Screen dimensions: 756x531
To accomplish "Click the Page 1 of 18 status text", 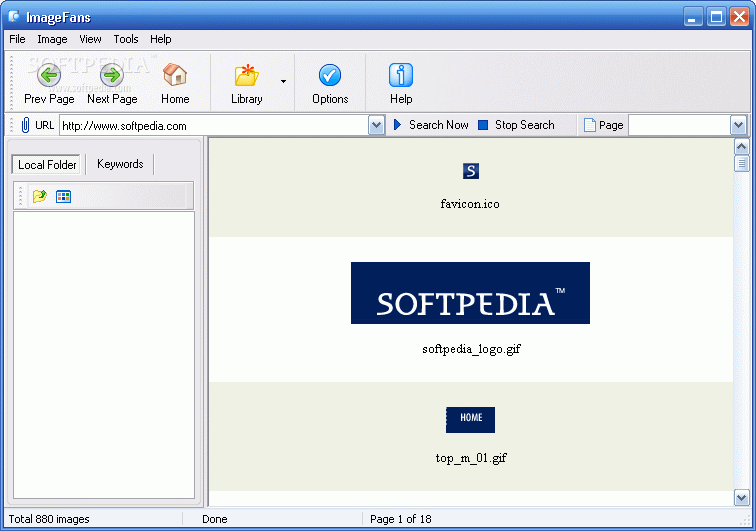I will (401, 519).
